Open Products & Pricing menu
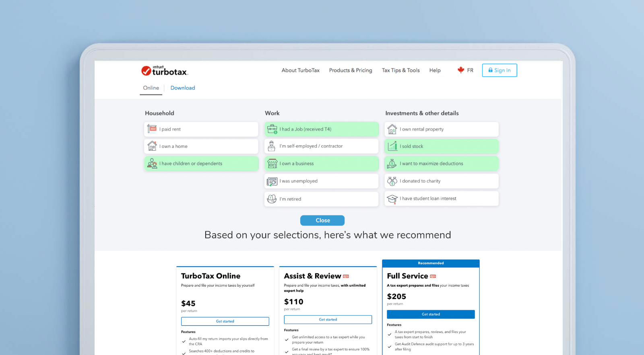 (x=351, y=70)
